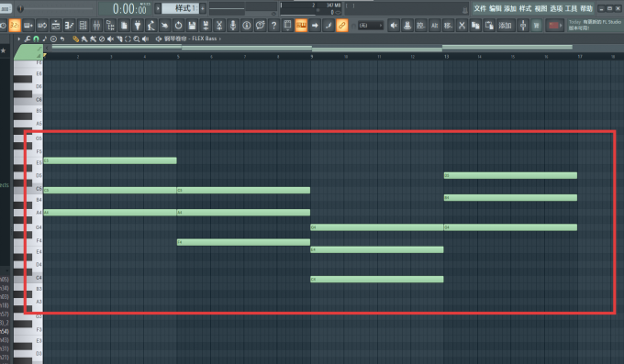Open the 文件 menu

480,8
